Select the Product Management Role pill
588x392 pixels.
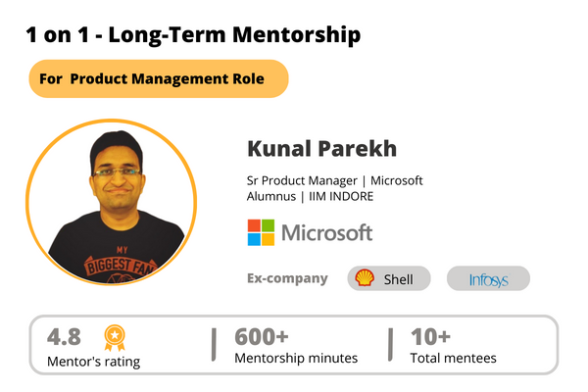158,78
